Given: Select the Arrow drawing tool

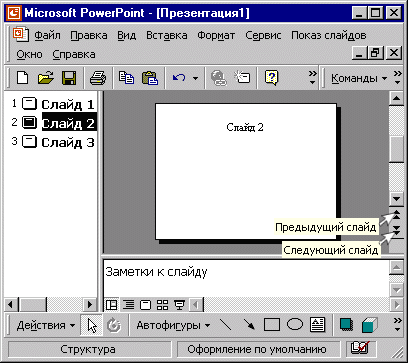Looking at the screenshot, I should (249, 325).
